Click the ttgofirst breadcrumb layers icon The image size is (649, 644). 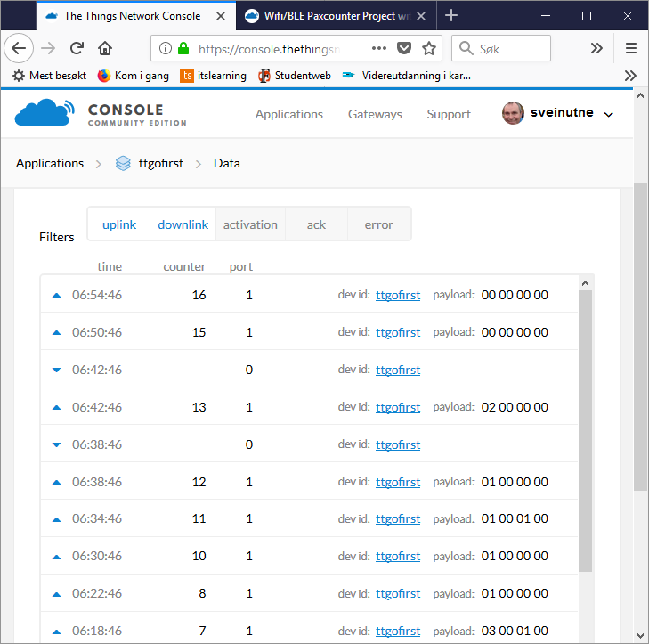(123, 163)
